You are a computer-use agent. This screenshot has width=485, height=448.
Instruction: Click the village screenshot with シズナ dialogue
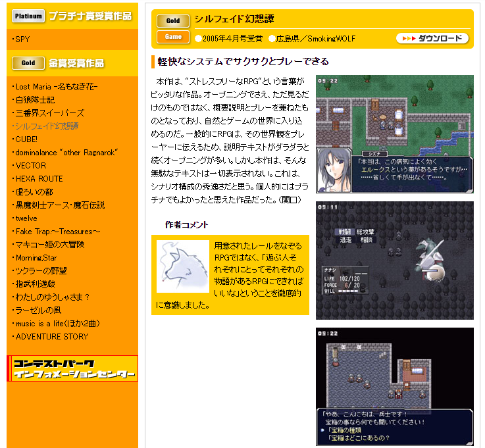click(x=395, y=134)
